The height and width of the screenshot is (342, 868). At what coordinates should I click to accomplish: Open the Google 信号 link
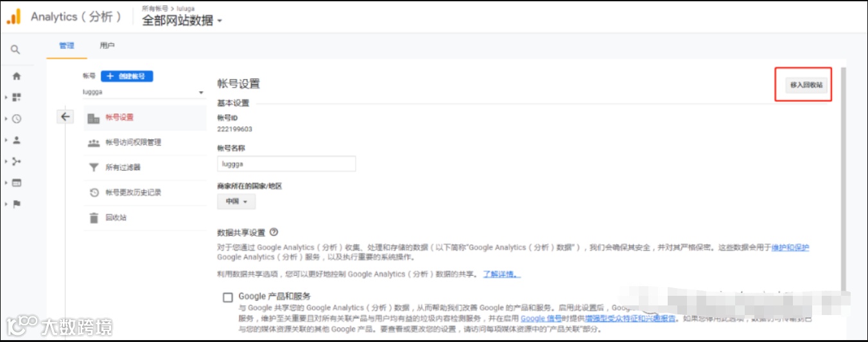[542, 318]
